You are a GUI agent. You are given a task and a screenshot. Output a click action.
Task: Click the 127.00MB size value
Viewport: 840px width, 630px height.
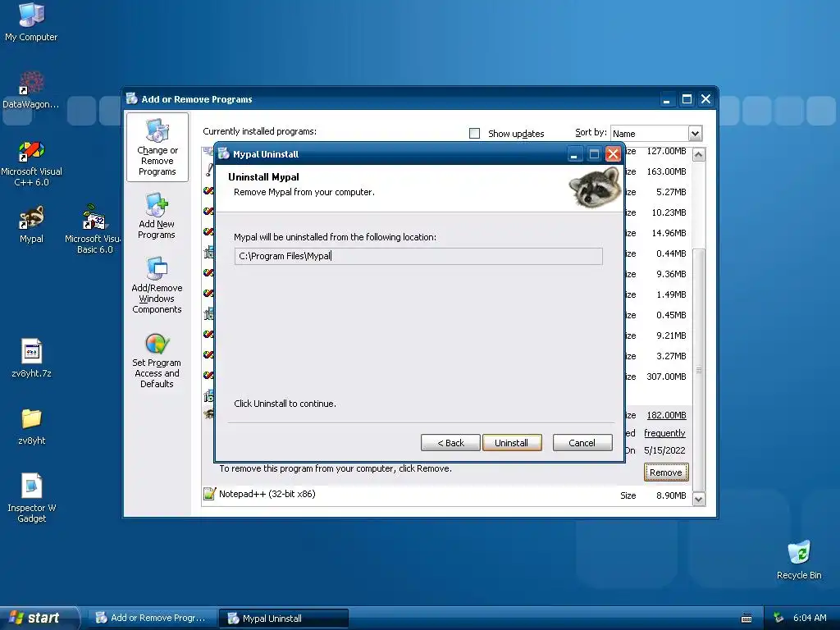tap(666, 151)
